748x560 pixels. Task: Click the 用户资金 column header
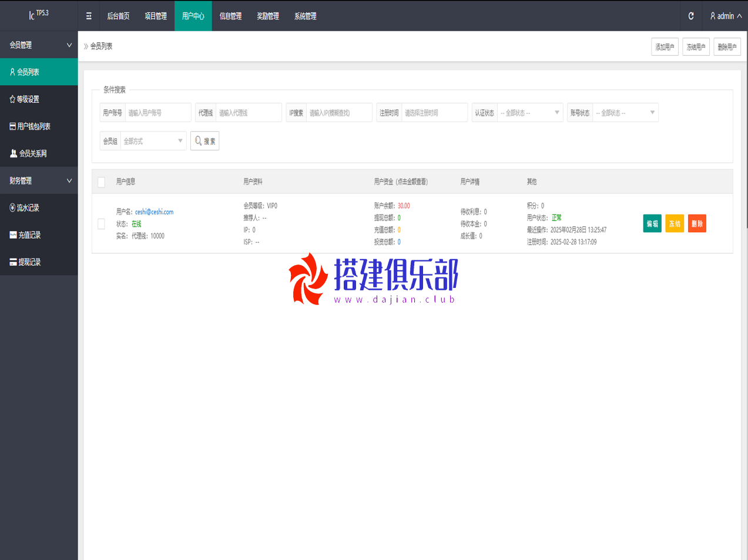(401, 182)
